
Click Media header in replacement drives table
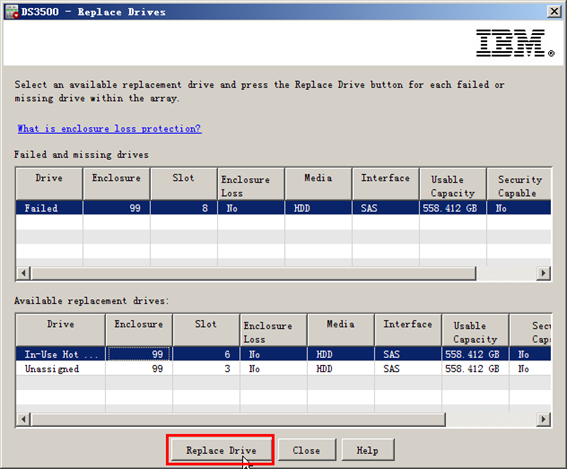341,330
